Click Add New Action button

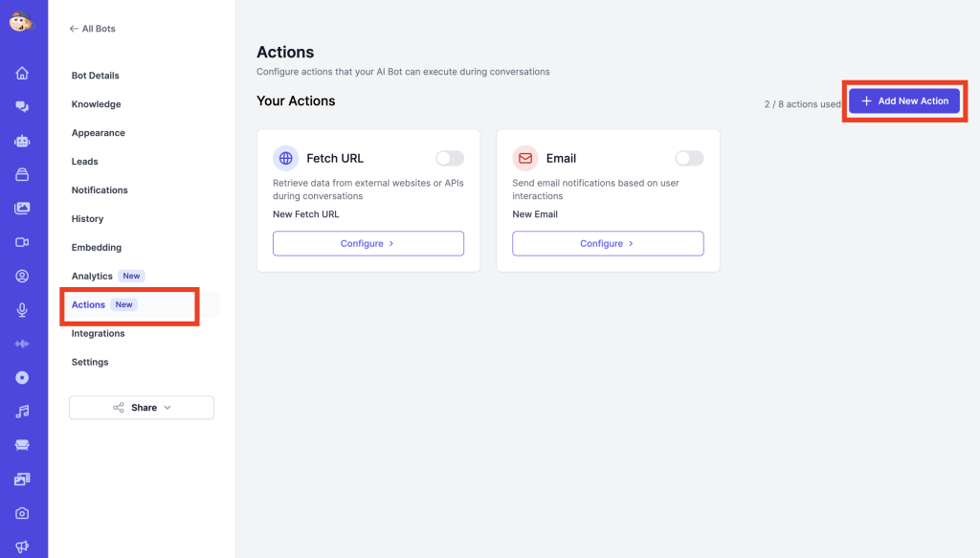point(904,101)
